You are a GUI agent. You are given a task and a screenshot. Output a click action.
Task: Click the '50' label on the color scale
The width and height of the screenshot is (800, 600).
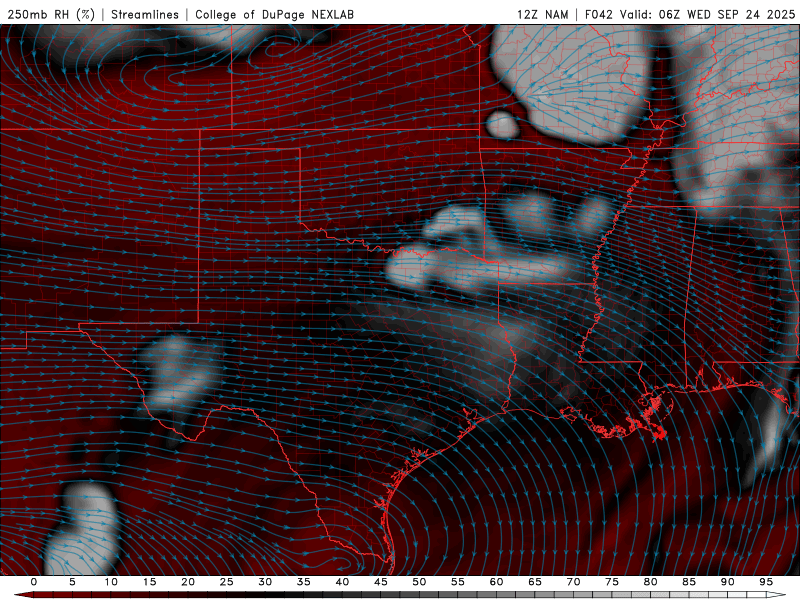pyautogui.click(x=419, y=582)
